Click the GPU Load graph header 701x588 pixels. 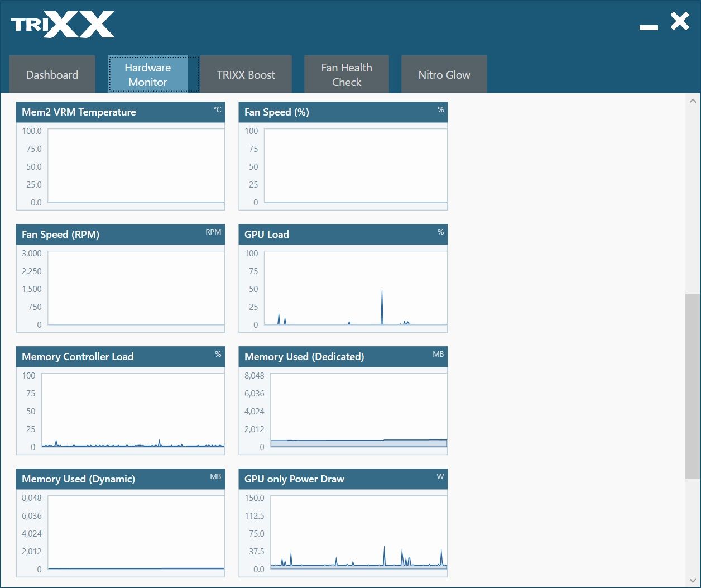point(343,235)
